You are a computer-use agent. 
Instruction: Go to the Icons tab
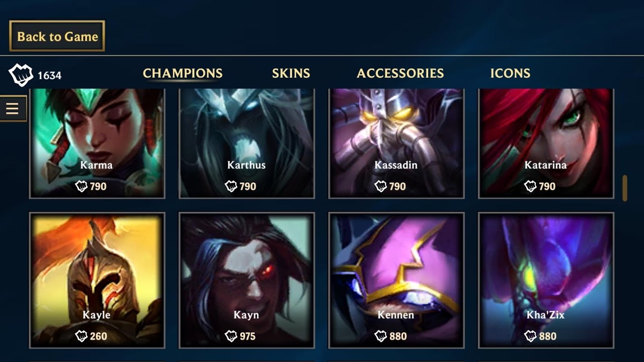pyautogui.click(x=510, y=73)
